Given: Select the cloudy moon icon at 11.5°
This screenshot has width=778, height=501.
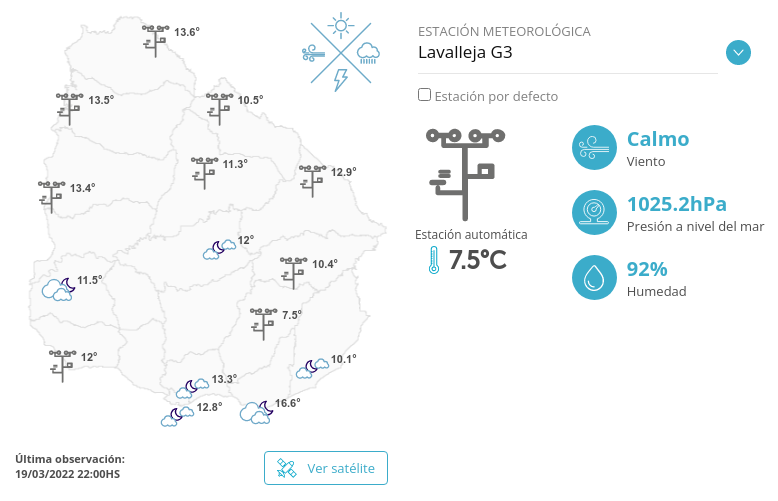Looking at the screenshot, I should (59, 290).
